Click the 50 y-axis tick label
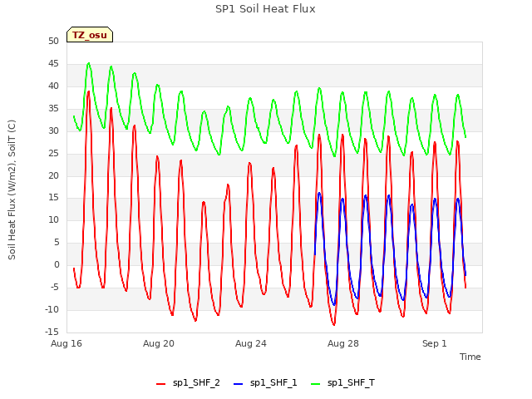This screenshot has width=532, height=399. click(53, 41)
